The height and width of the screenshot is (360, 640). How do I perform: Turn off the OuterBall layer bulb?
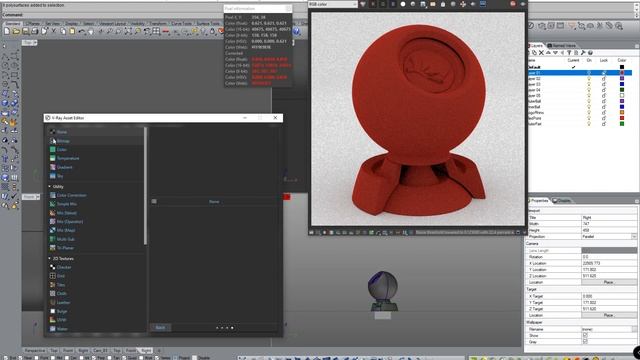pos(589,101)
